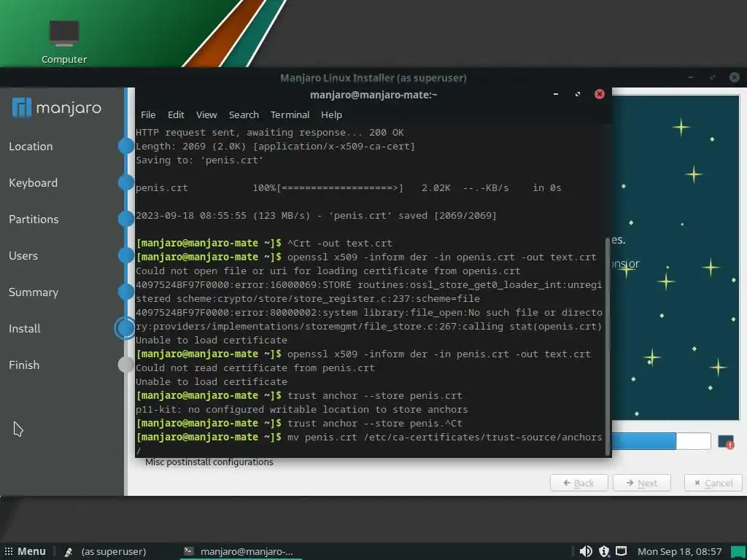This screenshot has width=747, height=560.
Task: Click the 'Unable to load certificate' line after openis.crt
Action: (212, 340)
